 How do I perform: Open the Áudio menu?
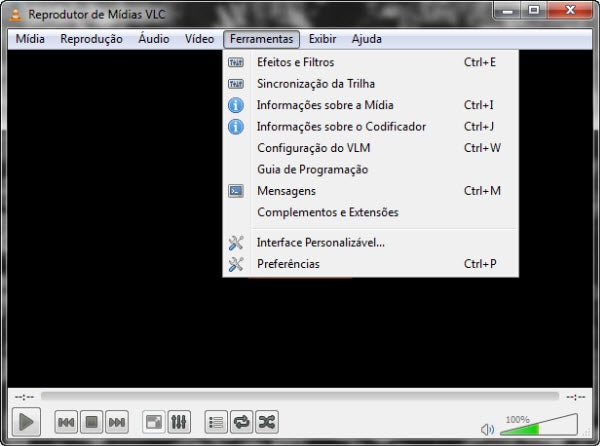[x=153, y=39]
